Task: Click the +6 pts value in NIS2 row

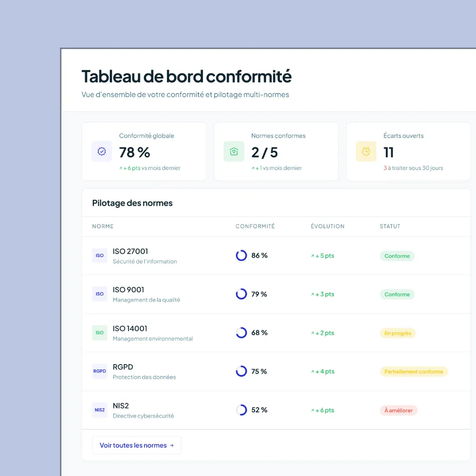Action: (325, 410)
